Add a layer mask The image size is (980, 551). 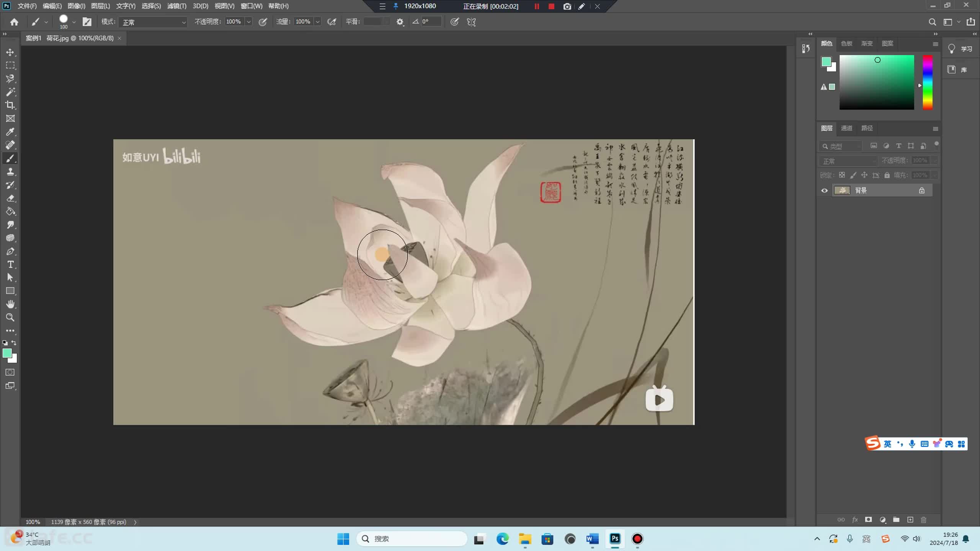tap(869, 520)
